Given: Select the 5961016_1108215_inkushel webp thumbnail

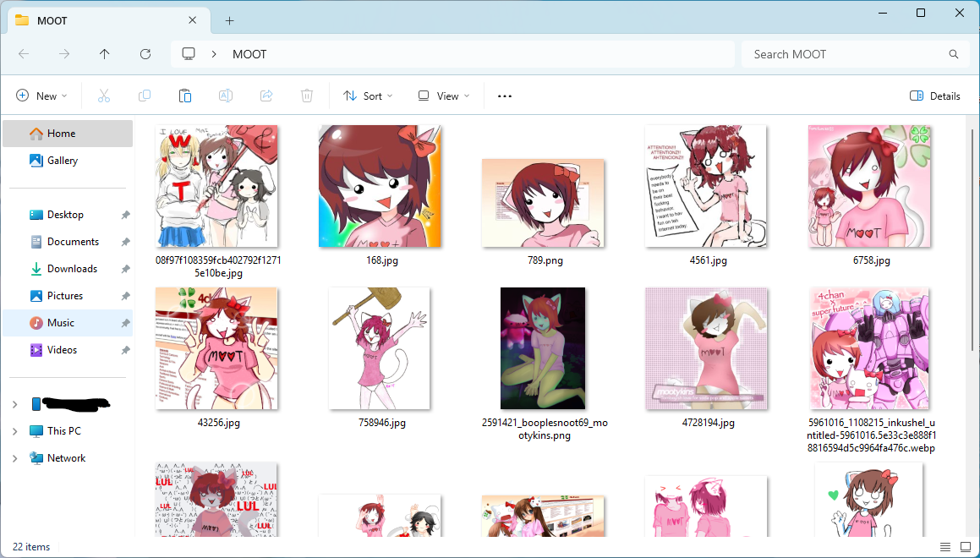Looking at the screenshot, I should (869, 348).
